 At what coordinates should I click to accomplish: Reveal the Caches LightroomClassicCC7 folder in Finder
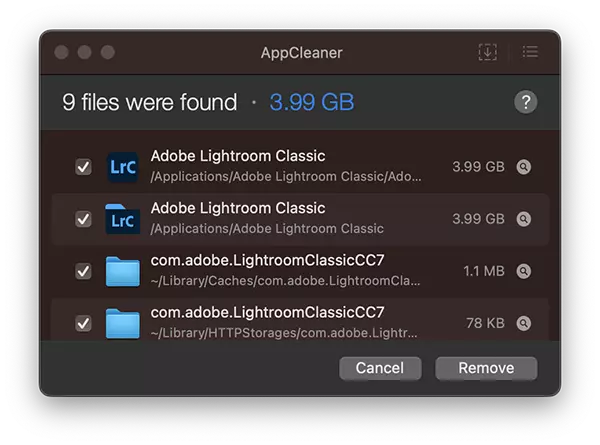coord(523,271)
